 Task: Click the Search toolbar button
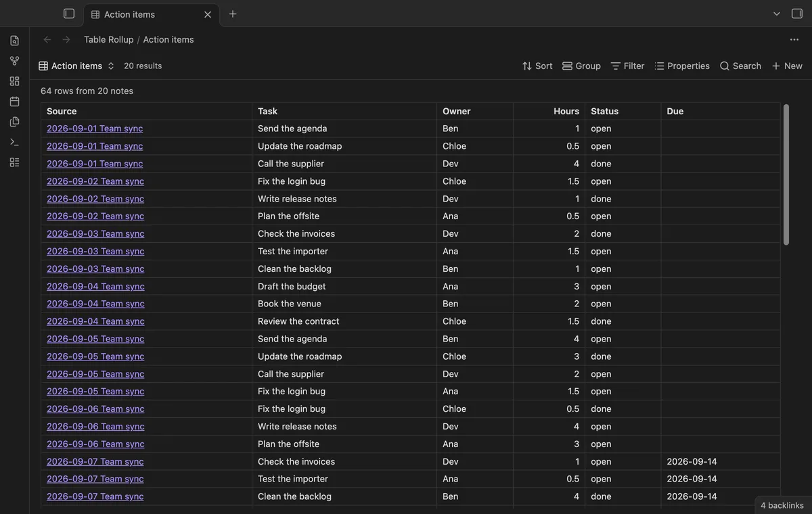coord(740,66)
